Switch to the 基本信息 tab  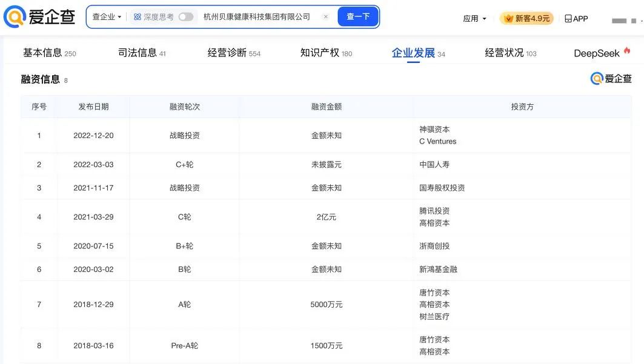(x=49, y=53)
